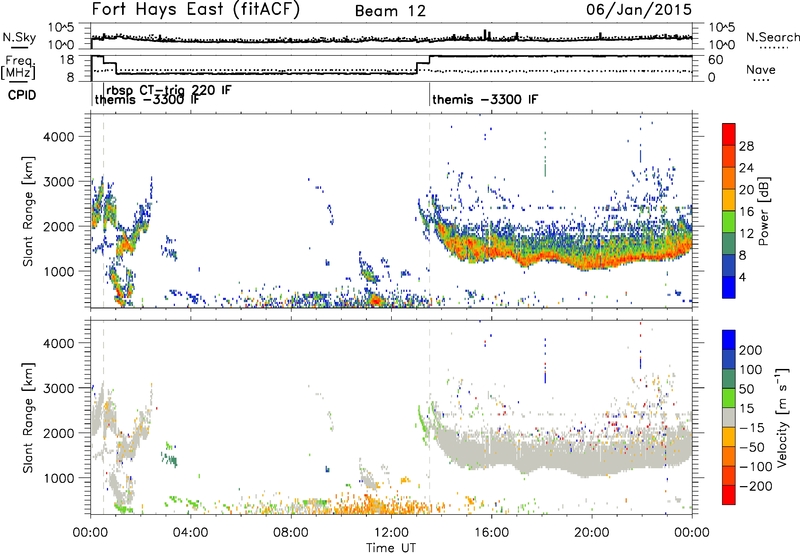Click the '60' Nave axis tick
This screenshot has width=800, height=554.
click(716, 60)
